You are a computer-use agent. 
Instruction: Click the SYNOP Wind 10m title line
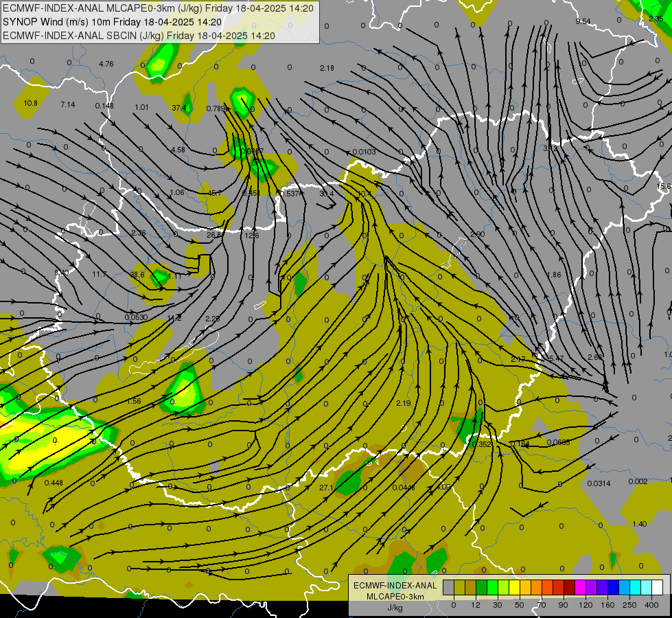(x=113, y=22)
